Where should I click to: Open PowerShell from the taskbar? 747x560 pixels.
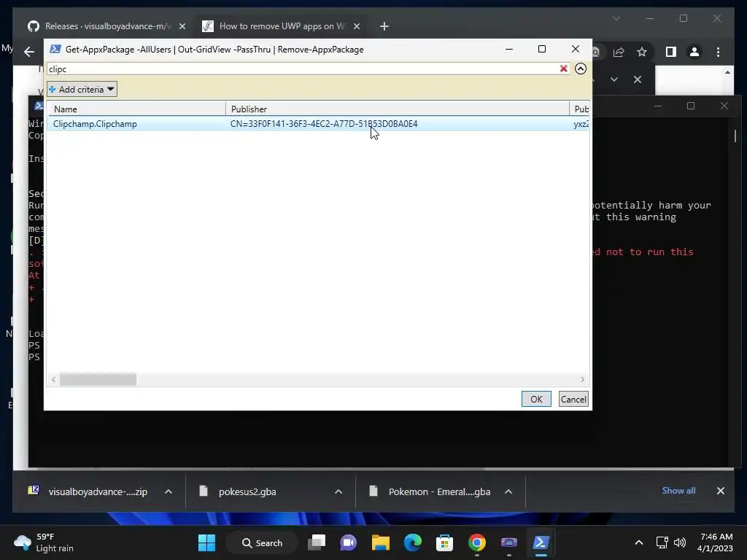click(541, 542)
